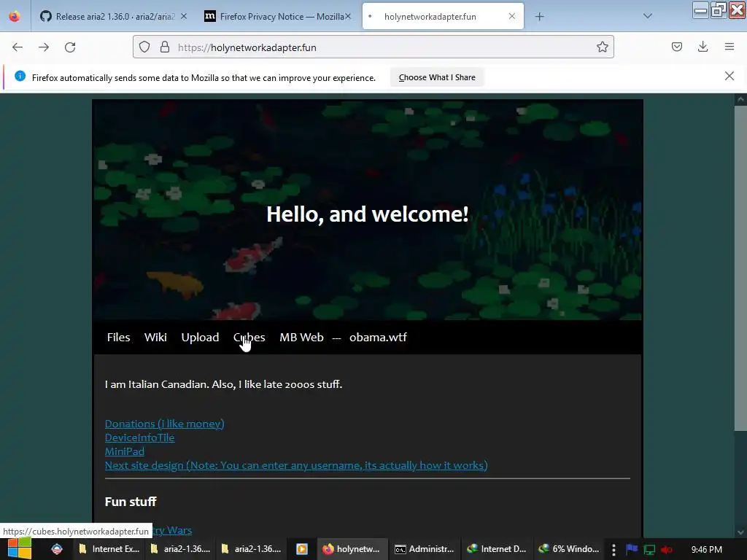Click the green network monitor tray icon
Screen dimensions: 747x560
tap(649, 550)
